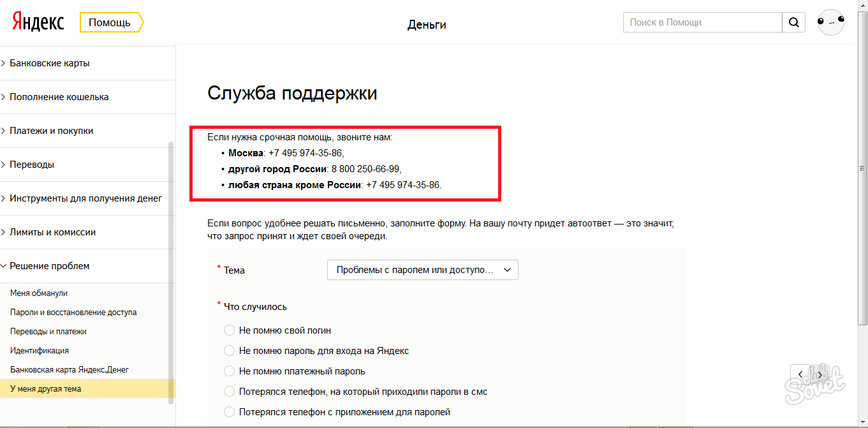
Task: Focus the Поиск в Помощи field
Action: point(703,22)
